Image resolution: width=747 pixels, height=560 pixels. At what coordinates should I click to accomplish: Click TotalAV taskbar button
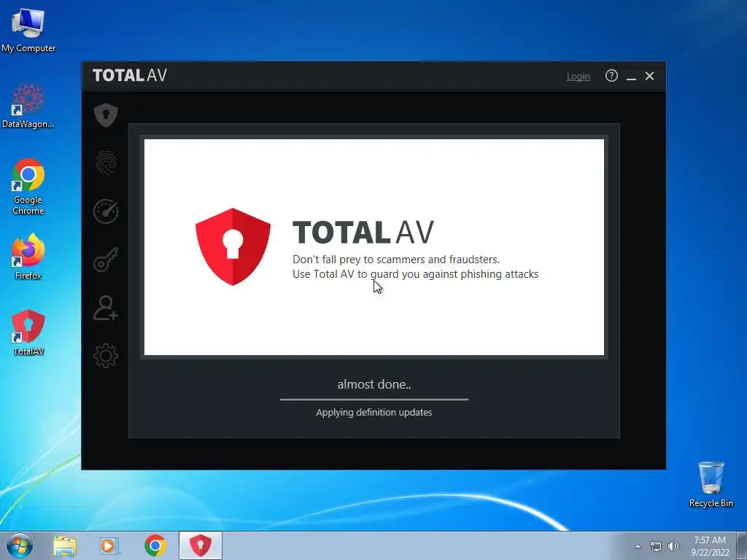tap(201, 545)
